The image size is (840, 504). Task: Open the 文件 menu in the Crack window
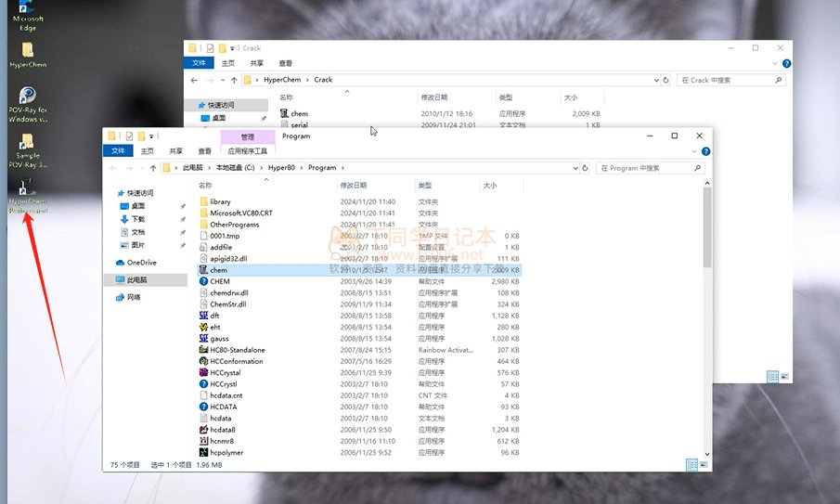[x=198, y=63]
